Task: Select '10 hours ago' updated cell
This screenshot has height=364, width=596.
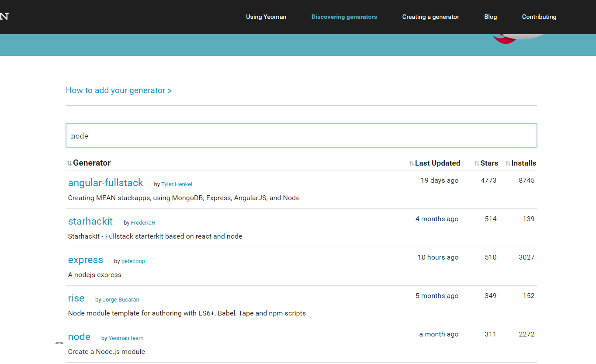Action: (x=438, y=257)
